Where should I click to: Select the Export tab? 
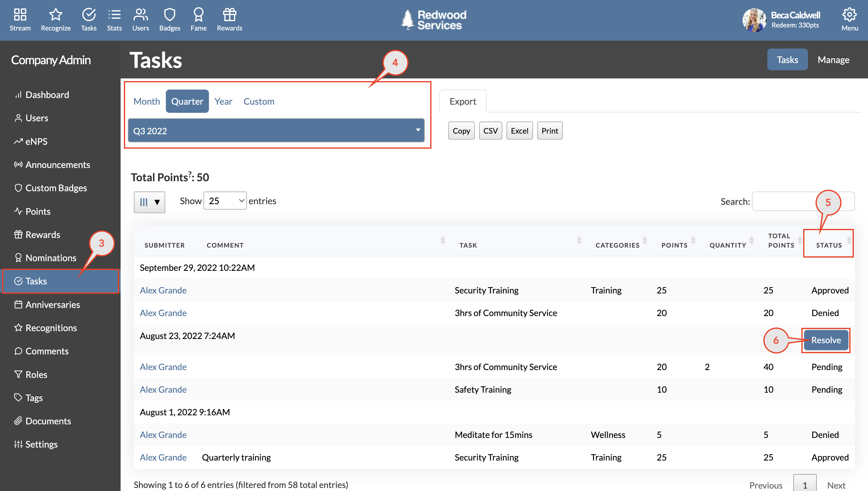click(x=462, y=101)
